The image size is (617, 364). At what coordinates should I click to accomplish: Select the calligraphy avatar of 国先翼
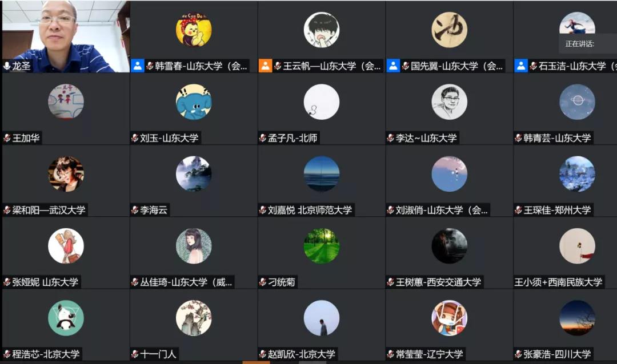(450, 30)
